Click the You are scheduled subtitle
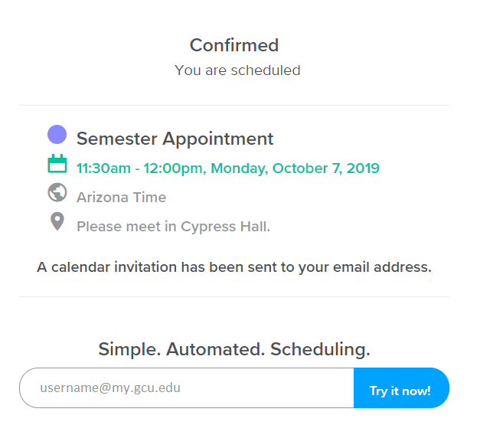 click(x=237, y=70)
